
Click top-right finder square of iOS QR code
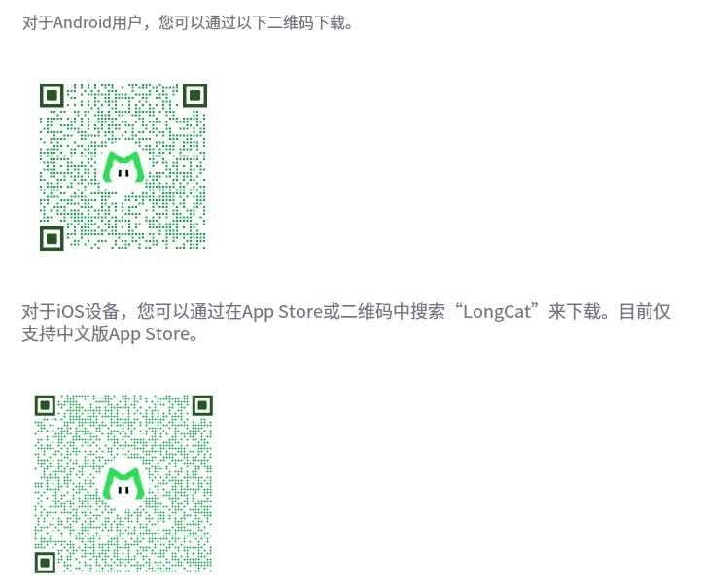(202, 405)
